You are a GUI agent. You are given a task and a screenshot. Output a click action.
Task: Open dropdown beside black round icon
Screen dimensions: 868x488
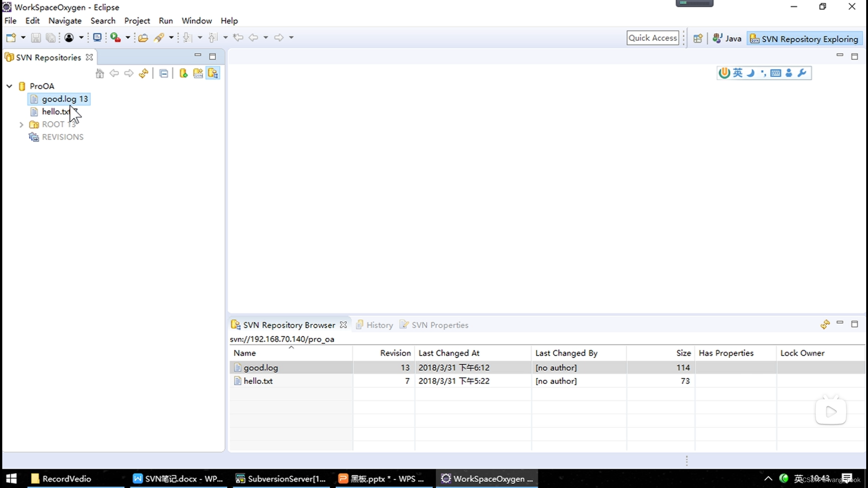click(x=81, y=38)
